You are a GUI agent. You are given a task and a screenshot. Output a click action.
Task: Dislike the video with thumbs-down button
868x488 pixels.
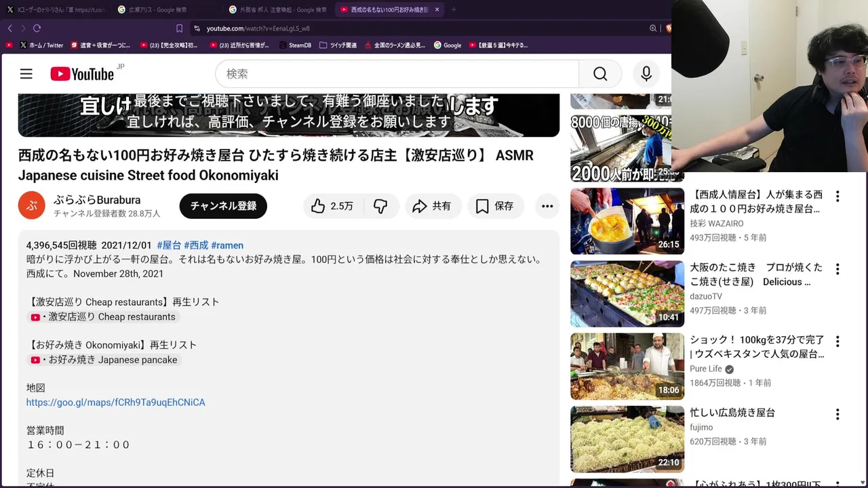click(x=380, y=206)
